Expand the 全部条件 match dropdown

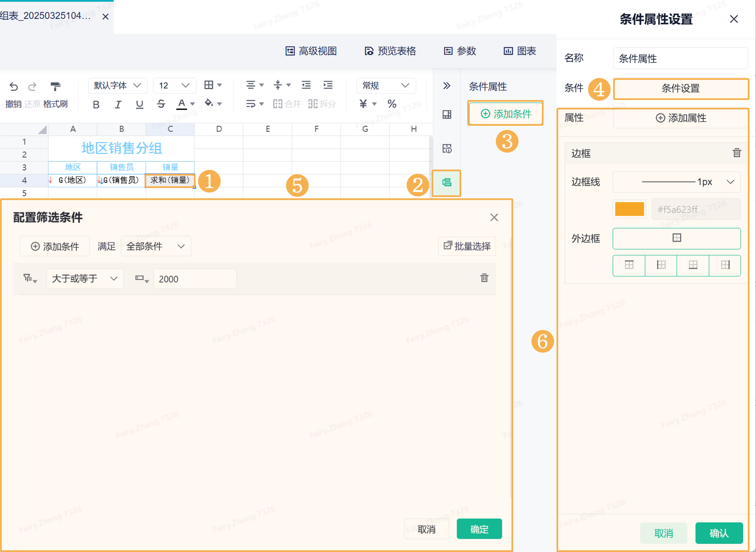(156, 246)
